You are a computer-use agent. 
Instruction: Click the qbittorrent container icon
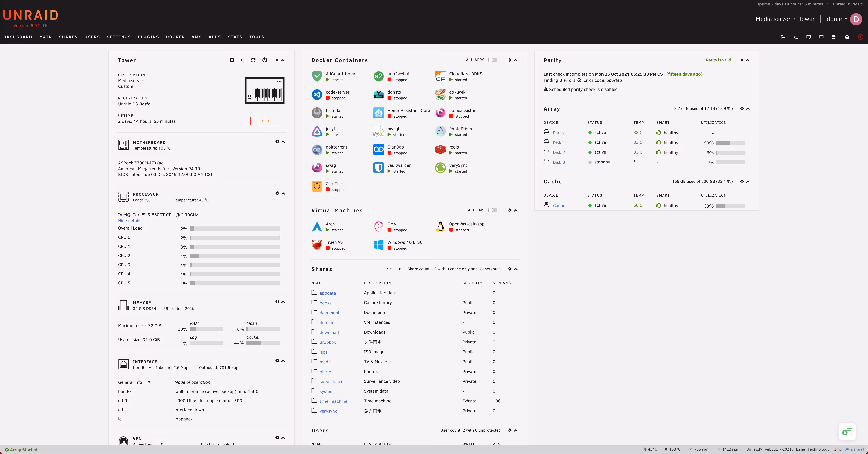click(317, 150)
